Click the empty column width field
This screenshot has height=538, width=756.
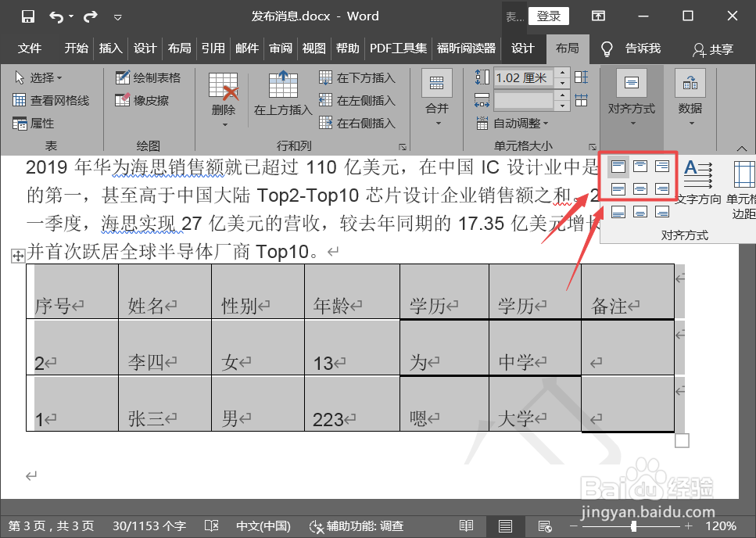pyautogui.click(x=524, y=100)
